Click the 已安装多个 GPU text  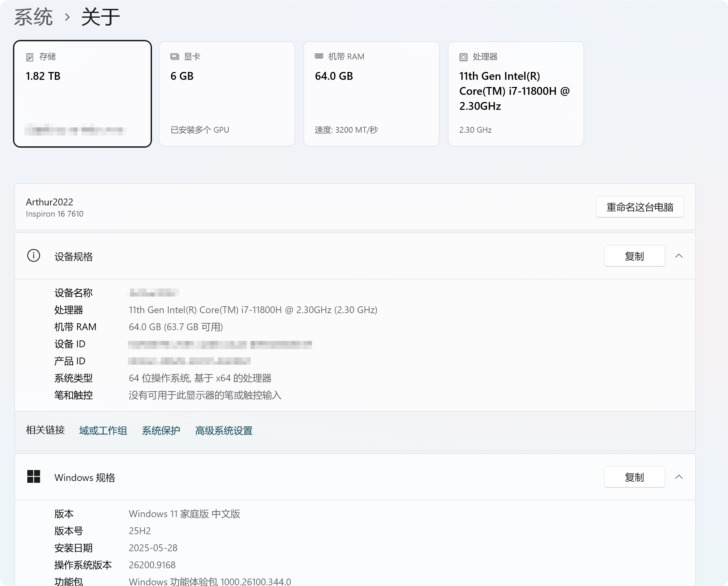(200, 130)
